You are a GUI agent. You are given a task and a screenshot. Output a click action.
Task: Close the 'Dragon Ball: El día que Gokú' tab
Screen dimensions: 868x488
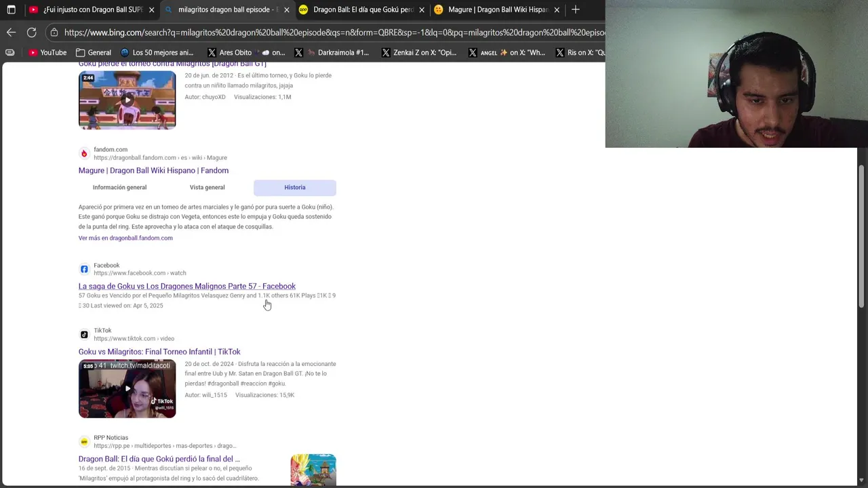(x=421, y=9)
